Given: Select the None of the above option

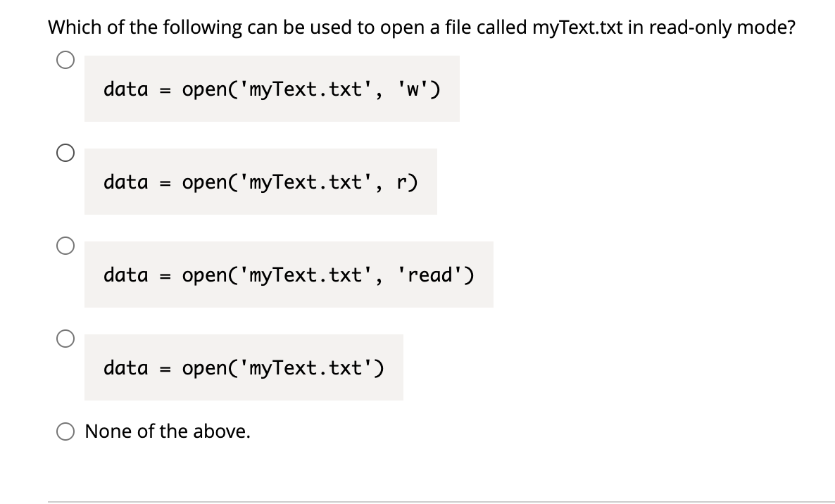Looking at the screenshot, I should [67, 431].
